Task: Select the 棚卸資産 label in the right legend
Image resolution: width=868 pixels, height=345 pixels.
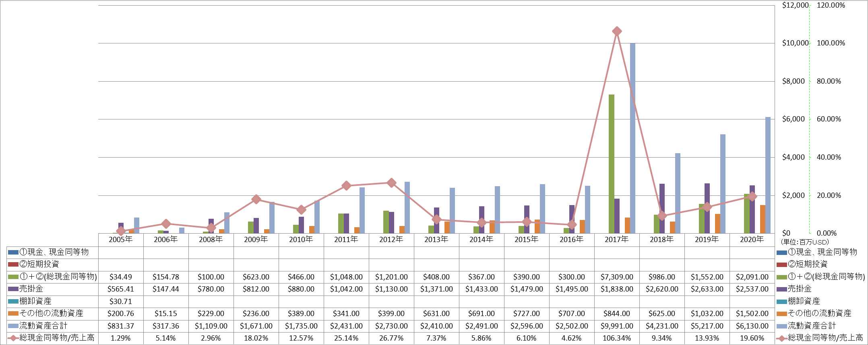Action: coord(804,301)
